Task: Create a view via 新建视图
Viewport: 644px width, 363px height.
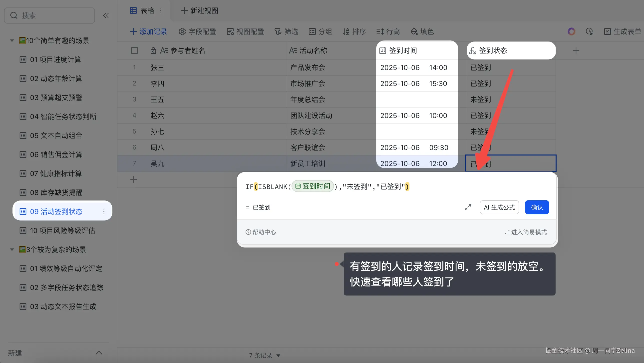Action: tap(200, 10)
